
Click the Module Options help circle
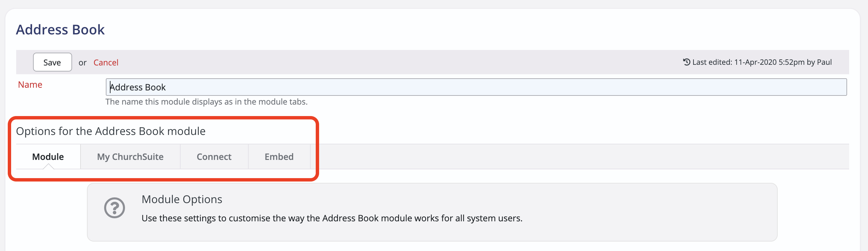(115, 208)
